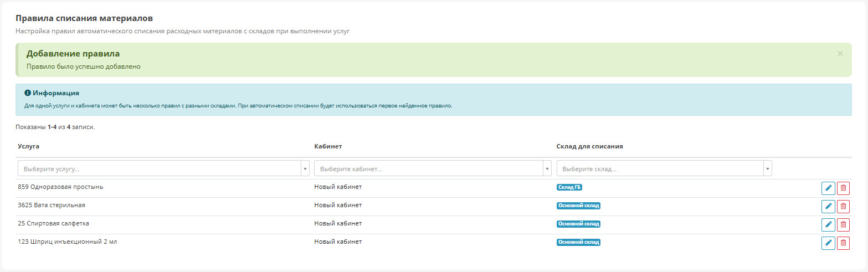Click the Склад для списания column header
This screenshot has width=868, height=272.
point(589,146)
